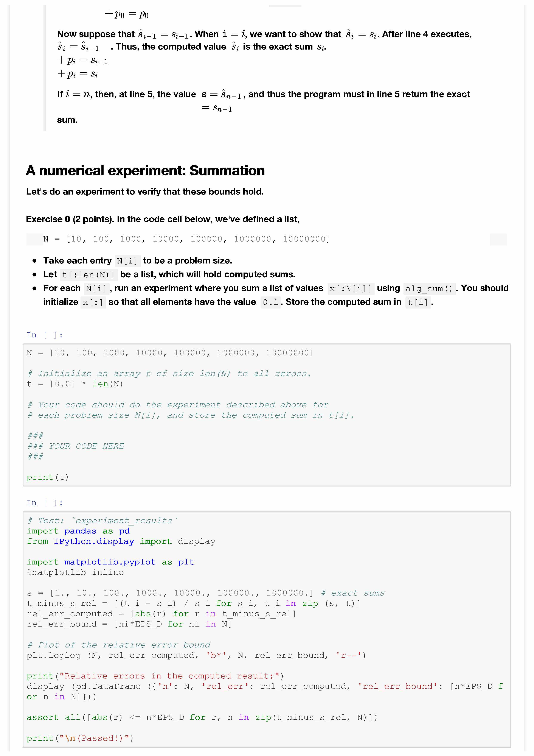The image size is (534, 756).
Task: Click the "### YOUR CODE HERE" comment line
Action: click(x=76, y=446)
